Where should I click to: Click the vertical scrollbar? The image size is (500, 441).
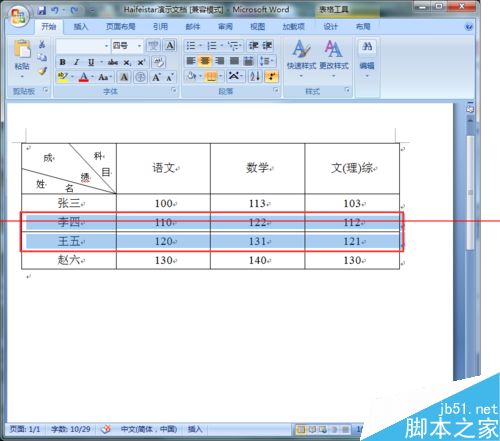tap(470, 192)
